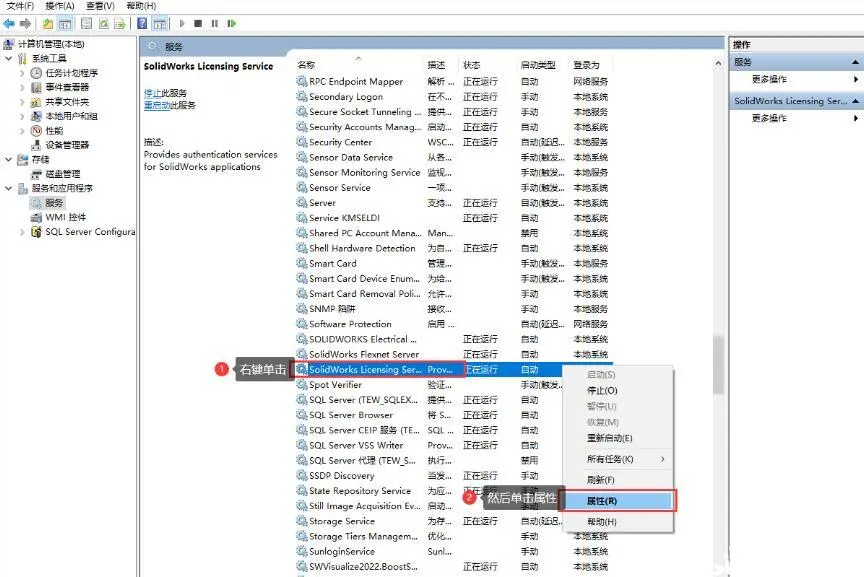Open the 帮助(H) menu in the menu bar

point(141,6)
